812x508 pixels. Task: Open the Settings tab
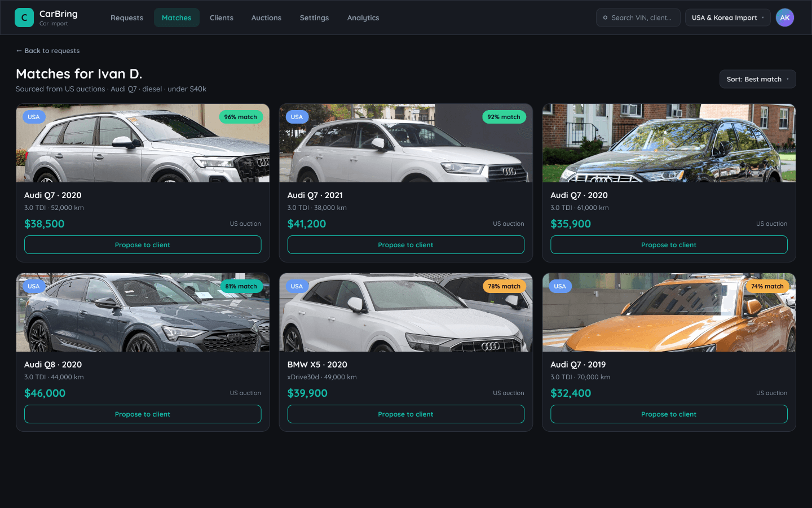[x=314, y=17]
